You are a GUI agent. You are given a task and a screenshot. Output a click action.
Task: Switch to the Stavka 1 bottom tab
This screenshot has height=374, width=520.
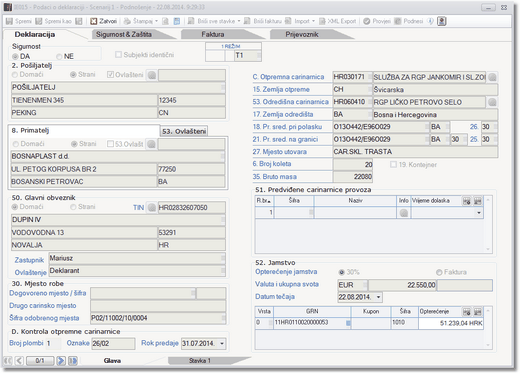[200, 361]
